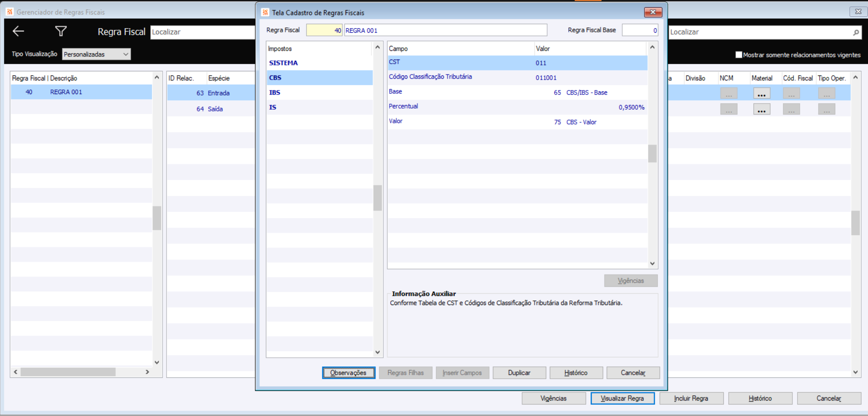The height and width of the screenshot is (416, 868).
Task: Select the CST row in Campo table
Action: pyautogui.click(x=518, y=63)
